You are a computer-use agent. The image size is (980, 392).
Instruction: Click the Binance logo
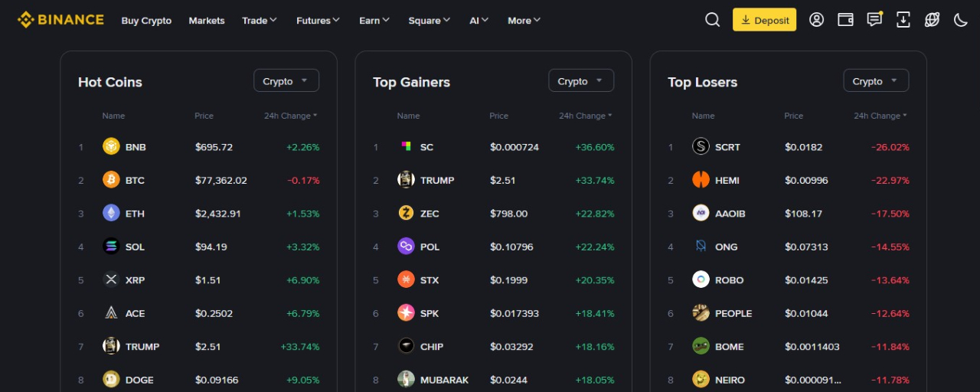(x=60, y=20)
